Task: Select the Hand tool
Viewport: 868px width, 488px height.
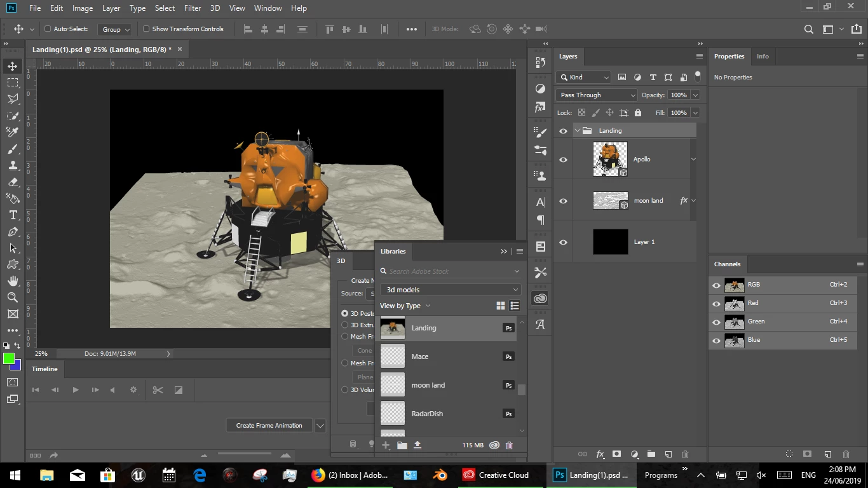Action: click(13, 281)
